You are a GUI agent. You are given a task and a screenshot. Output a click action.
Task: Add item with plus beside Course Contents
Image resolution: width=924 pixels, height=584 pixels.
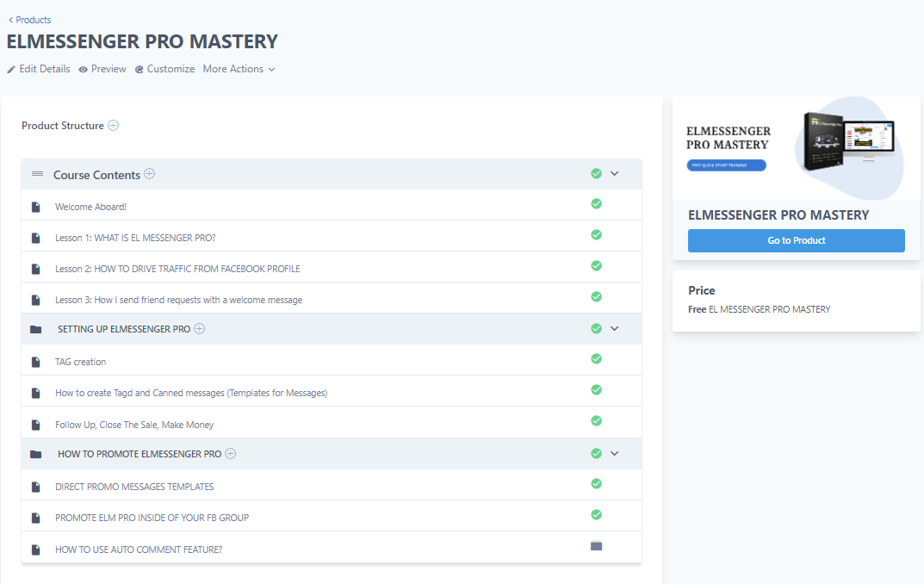[150, 174]
